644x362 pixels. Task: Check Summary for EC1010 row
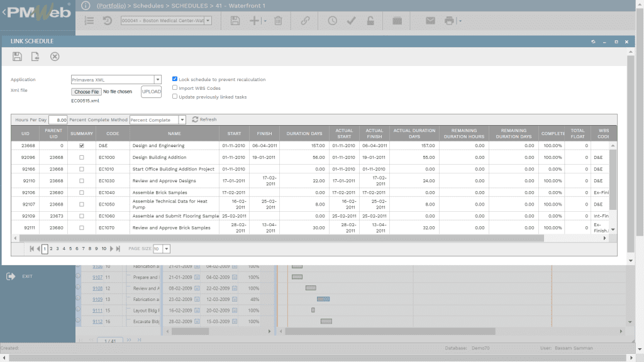click(x=81, y=169)
